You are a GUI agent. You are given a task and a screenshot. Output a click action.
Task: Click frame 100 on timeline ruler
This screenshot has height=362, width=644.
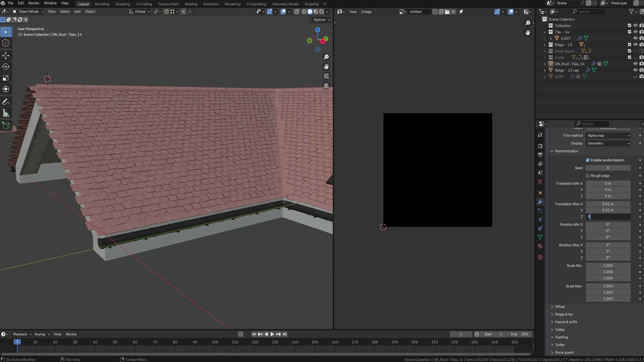pos(215,342)
